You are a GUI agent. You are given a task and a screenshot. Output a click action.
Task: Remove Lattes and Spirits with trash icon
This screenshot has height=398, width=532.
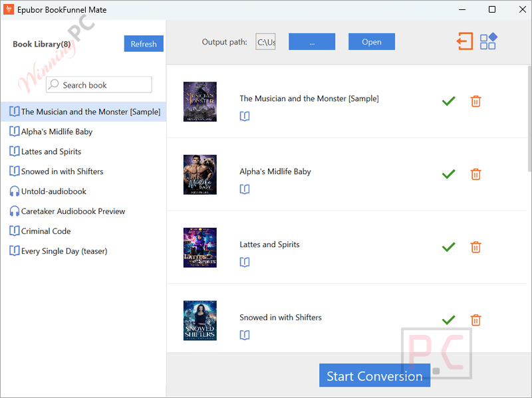click(475, 247)
